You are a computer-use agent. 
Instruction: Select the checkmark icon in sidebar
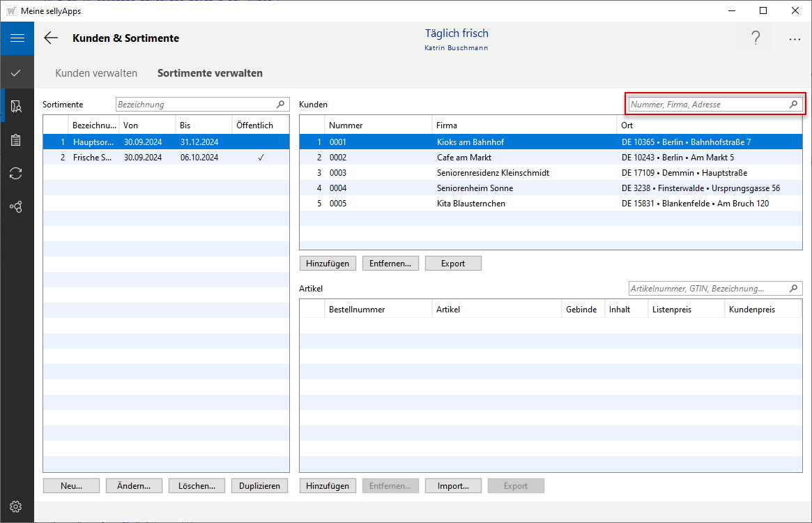pyautogui.click(x=17, y=73)
